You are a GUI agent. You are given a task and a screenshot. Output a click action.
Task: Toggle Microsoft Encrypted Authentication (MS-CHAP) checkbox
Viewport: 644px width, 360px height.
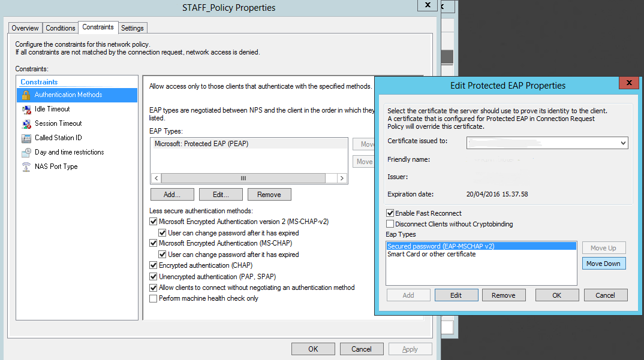tap(153, 243)
